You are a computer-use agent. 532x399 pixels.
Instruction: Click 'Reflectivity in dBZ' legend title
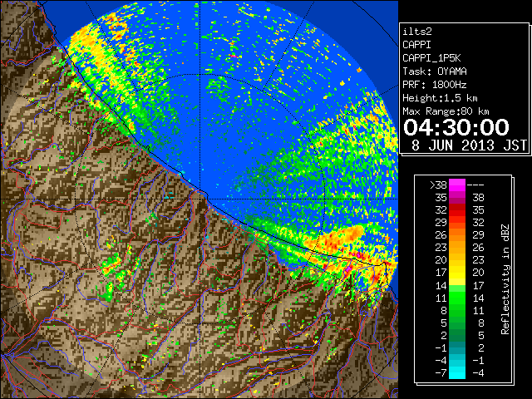[505, 279]
